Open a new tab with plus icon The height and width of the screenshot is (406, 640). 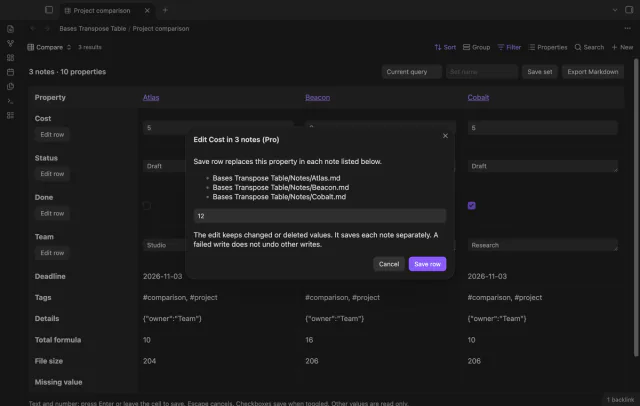[165, 10]
